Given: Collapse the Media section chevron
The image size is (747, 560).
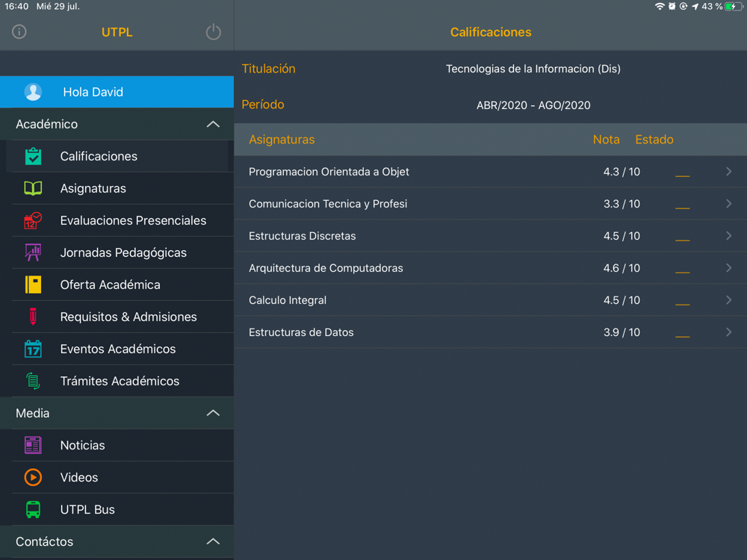Looking at the screenshot, I should click(213, 413).
